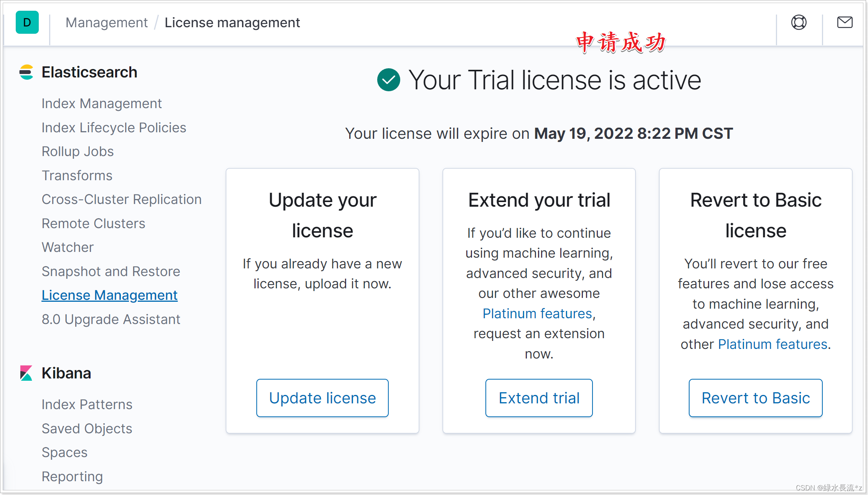Viewport: 868px width, 495px height.
Task: Open Remote Clusters
Action: pos(93,224)
